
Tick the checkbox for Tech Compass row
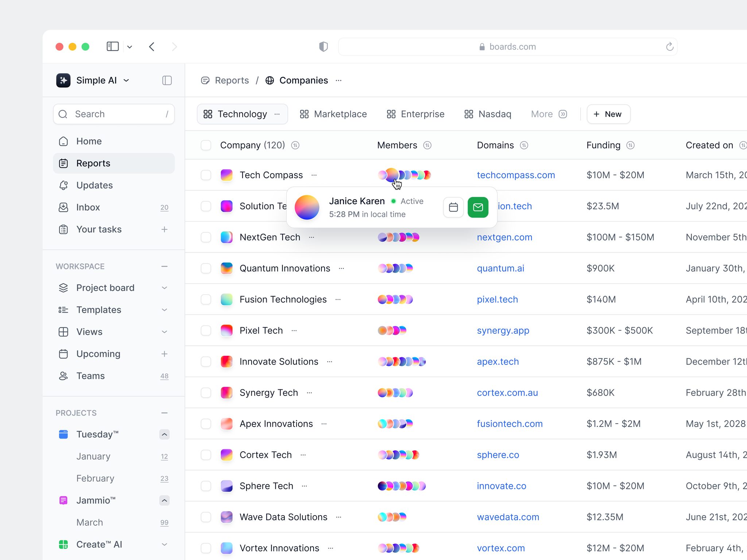(206, 175)
